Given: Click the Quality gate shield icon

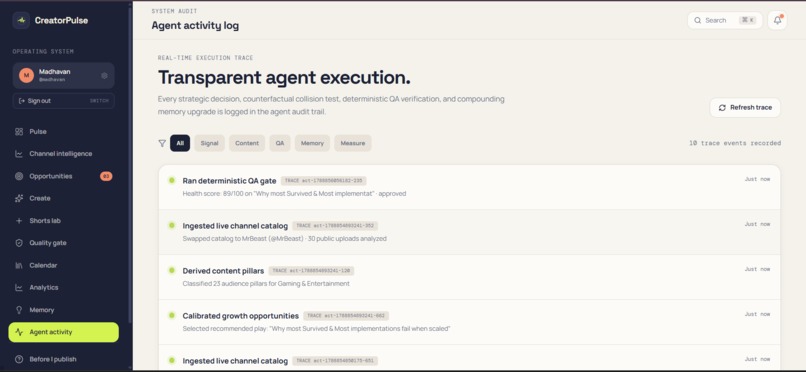Looking at the screenshot, I should pyautogui.click(x=19, y=243).
